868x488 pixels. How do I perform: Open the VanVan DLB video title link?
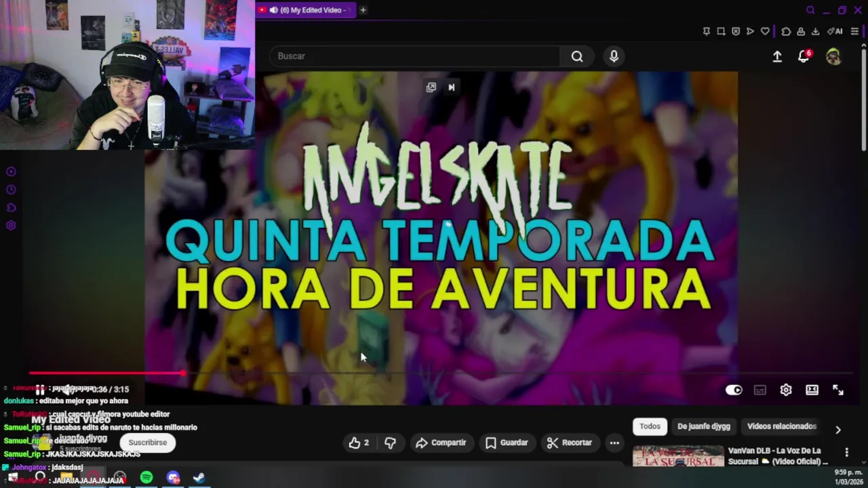pos(778,456)
